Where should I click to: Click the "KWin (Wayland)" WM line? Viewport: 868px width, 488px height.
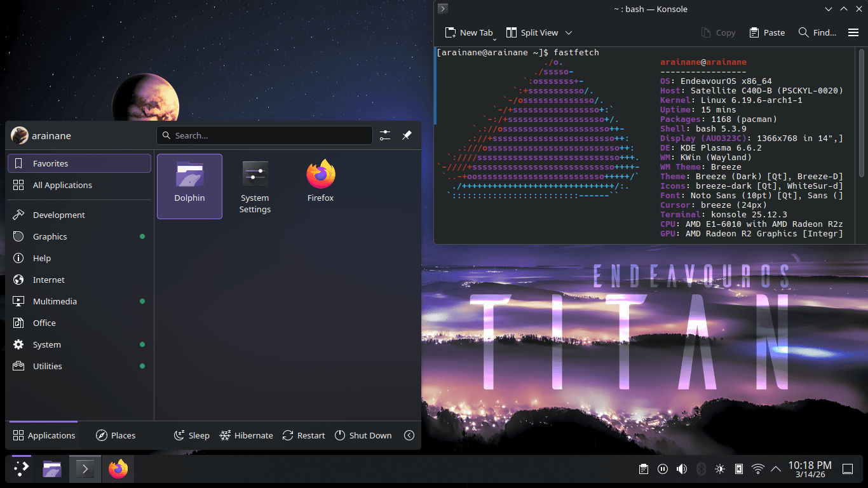tap(716, 157)
